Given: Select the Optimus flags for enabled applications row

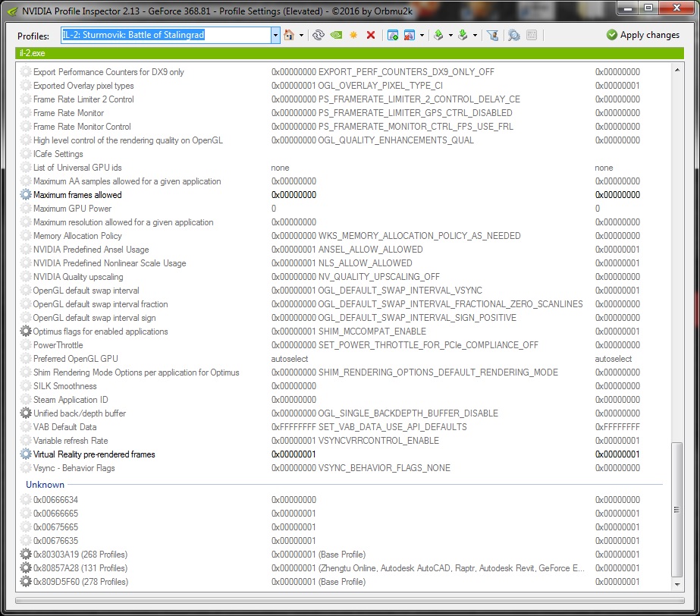Looking at the screenshot, I should [x=100, y=332].
